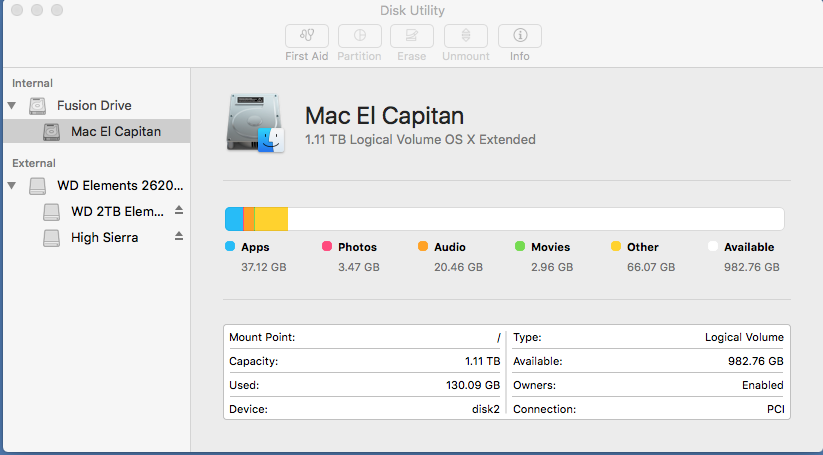This screenshot has width=823, height=455.
Task: Click the 'Movies' legend label
Action: coord(551,247)
